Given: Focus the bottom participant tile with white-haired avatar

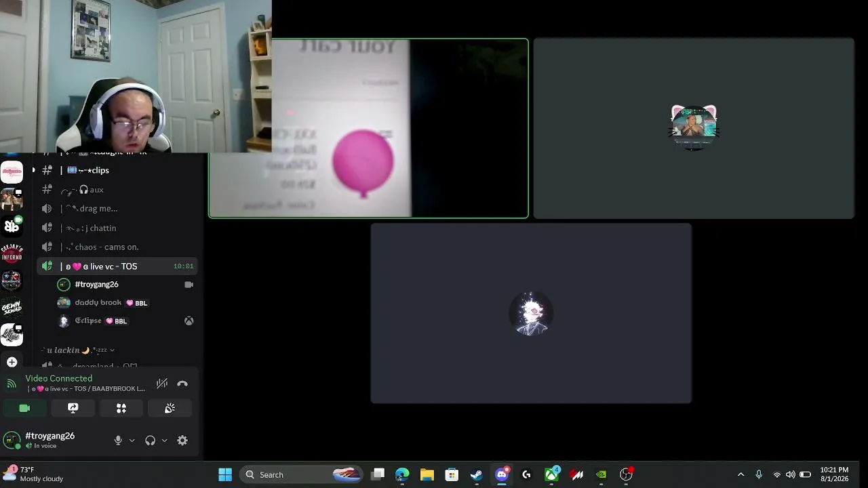Looking at the screenshot, I should (531, 313).
